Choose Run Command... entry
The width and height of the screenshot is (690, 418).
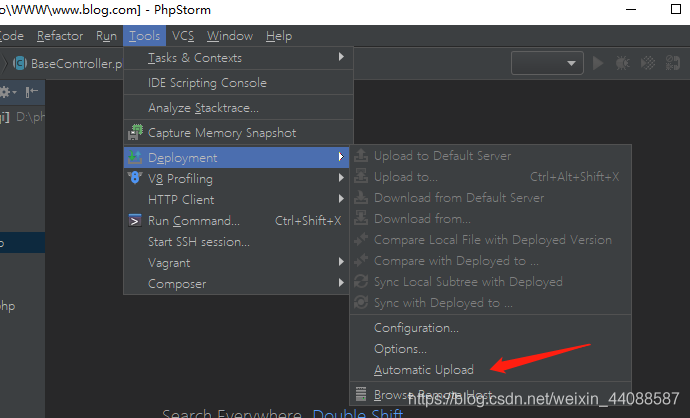237,220
